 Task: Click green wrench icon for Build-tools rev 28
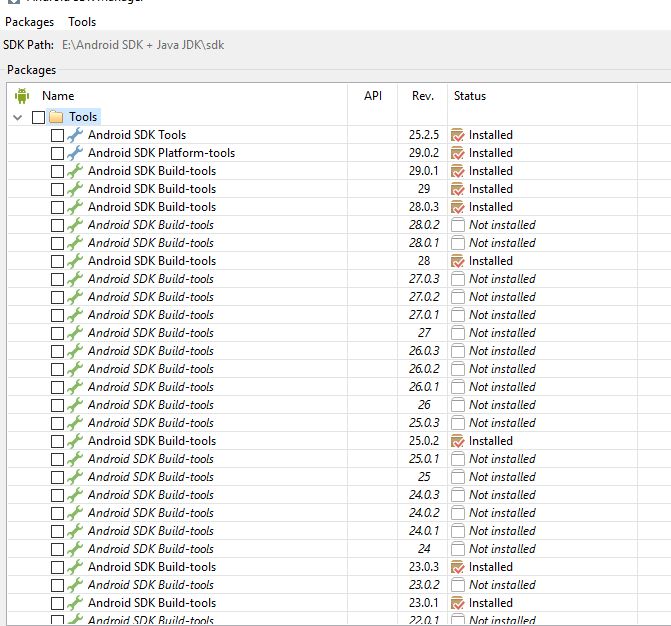coord(75,261)
